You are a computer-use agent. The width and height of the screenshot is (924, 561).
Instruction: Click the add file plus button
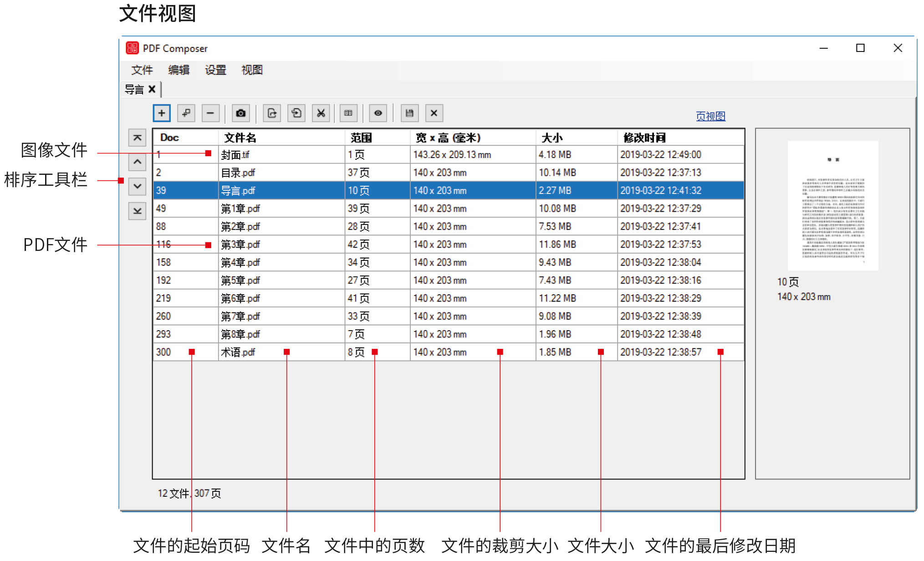coord(162,113)
